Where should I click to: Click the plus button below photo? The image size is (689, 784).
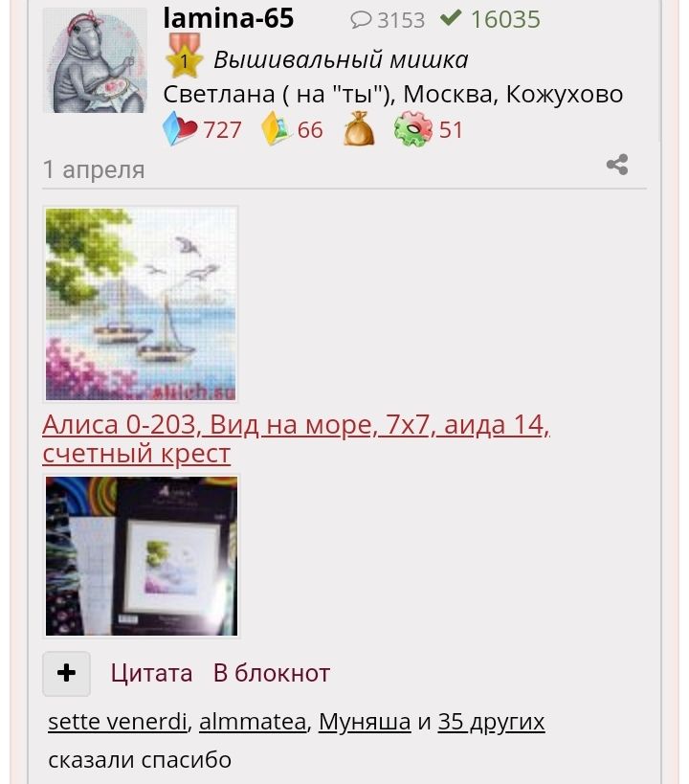click(x=66, y=674)
